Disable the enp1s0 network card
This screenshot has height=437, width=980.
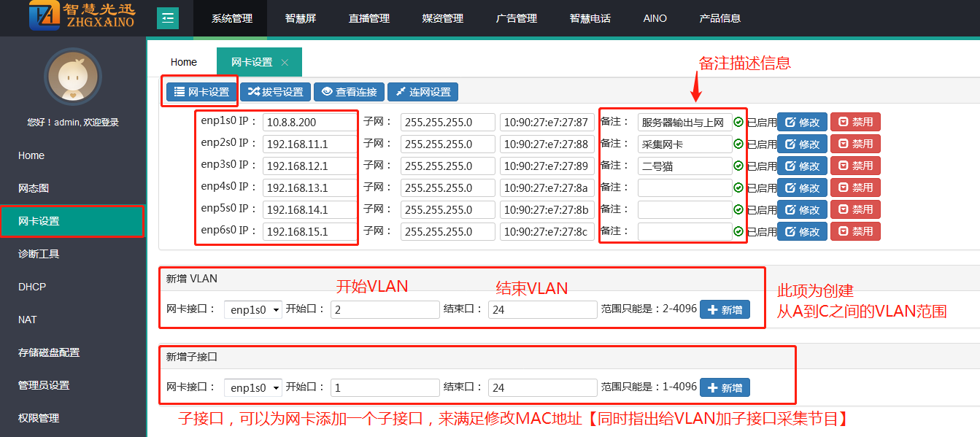(x=855, y=123)
